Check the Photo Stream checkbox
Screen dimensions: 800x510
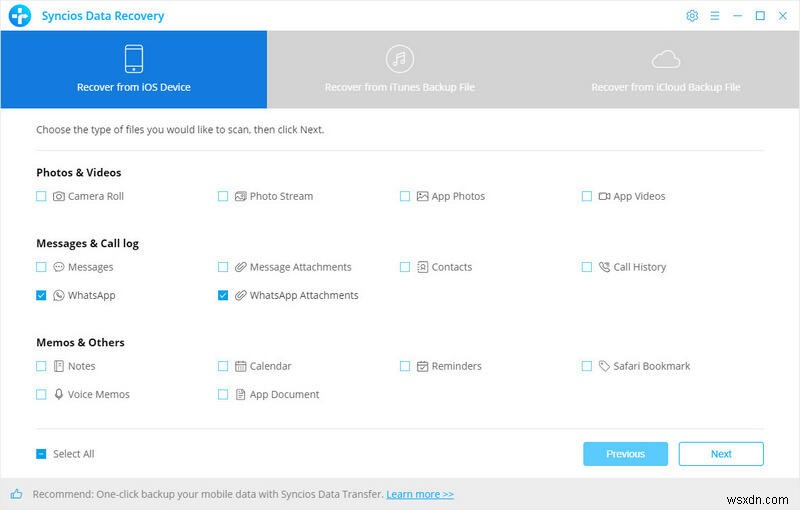coord(223,196)
